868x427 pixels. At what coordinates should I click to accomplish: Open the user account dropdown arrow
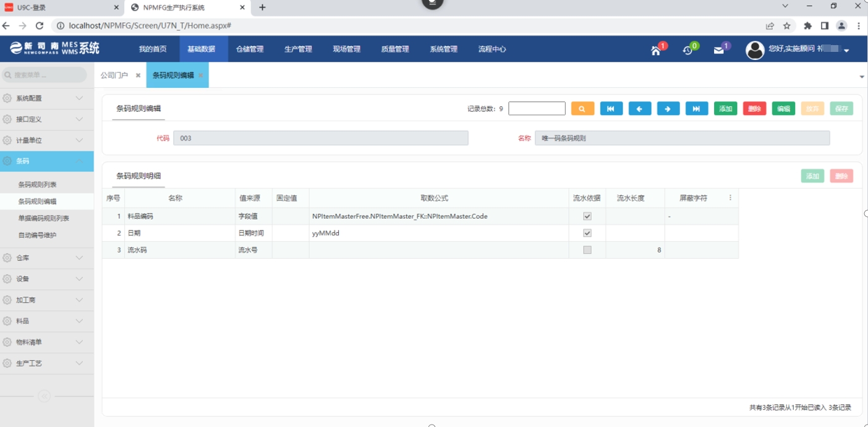point(846,50)
